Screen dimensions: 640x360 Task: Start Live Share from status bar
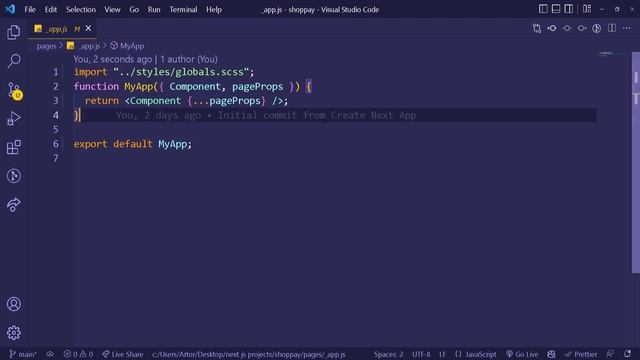123,354
